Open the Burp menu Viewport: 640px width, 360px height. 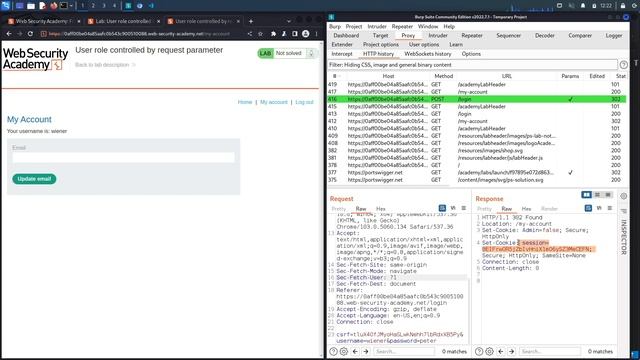(x=335, y=27)
